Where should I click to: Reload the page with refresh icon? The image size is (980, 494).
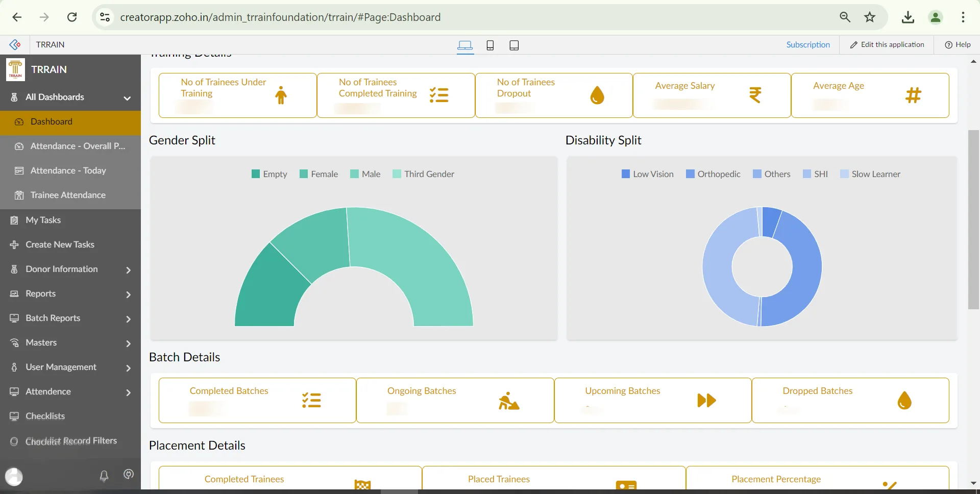coord(72,17)
